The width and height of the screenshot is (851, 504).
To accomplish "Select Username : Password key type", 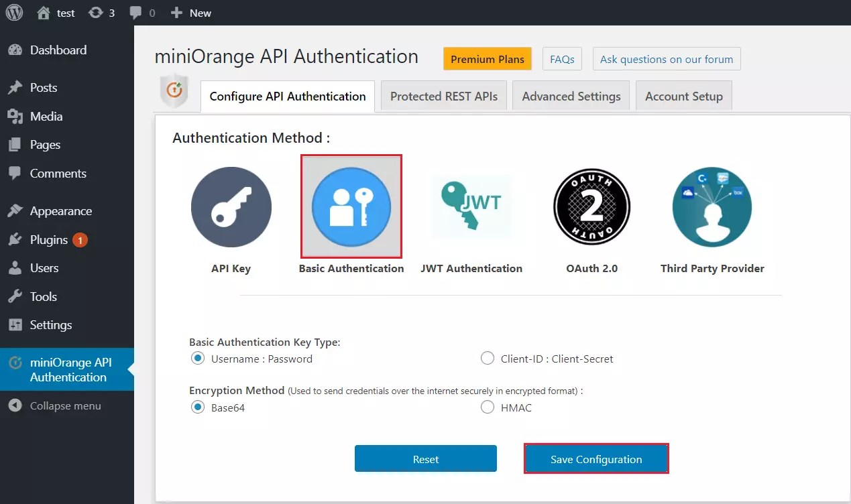I will pos(198,359).
